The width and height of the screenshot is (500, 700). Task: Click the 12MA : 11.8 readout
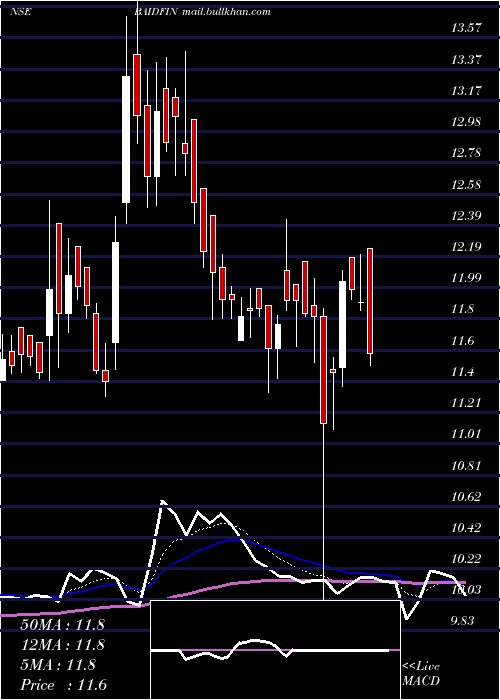pyautogui.click(x=62, y=645)
